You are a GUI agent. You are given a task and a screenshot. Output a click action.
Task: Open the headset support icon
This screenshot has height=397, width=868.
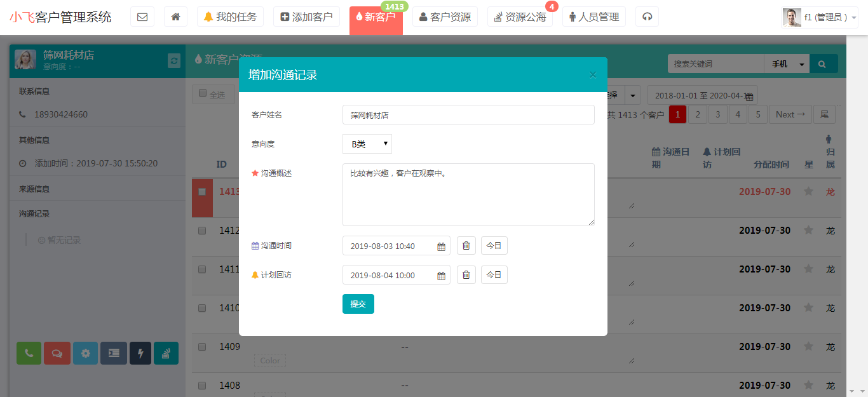pos(647,17)
